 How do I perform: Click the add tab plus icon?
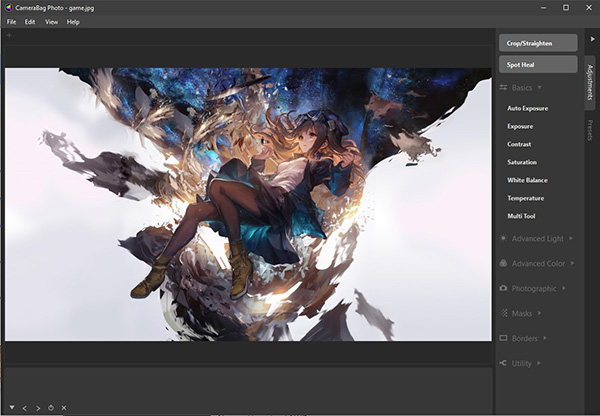pyautogui.click(x=9, y=35)
